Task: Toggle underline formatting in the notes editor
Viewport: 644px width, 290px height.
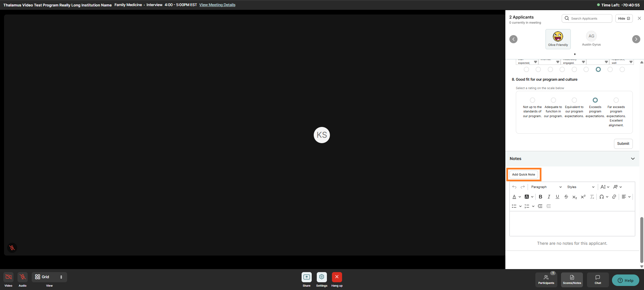Action: click(557, 197)
